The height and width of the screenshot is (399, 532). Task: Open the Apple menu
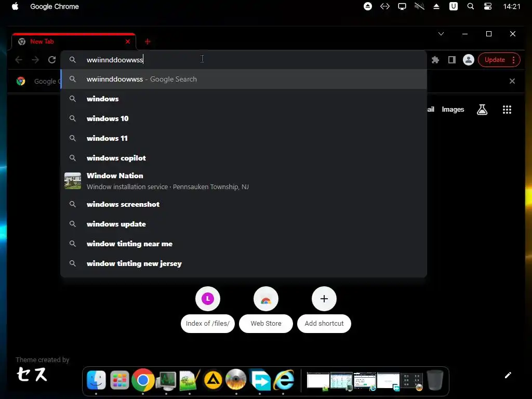coord(15,6)
